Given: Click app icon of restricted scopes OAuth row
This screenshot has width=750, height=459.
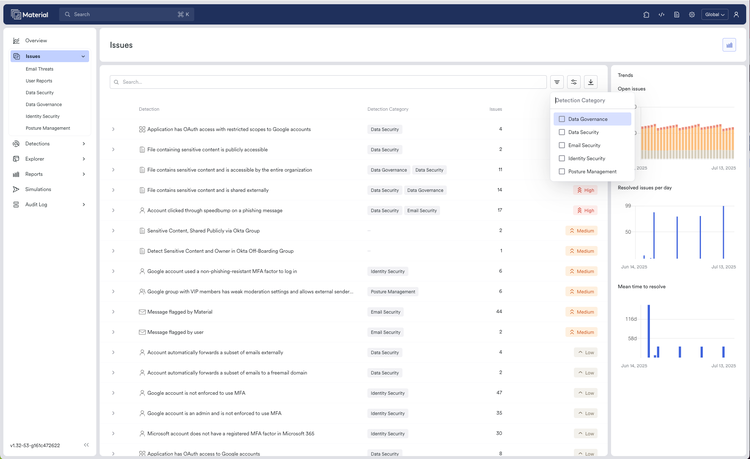Looking at the screenshot, I should tap(142, 129).
